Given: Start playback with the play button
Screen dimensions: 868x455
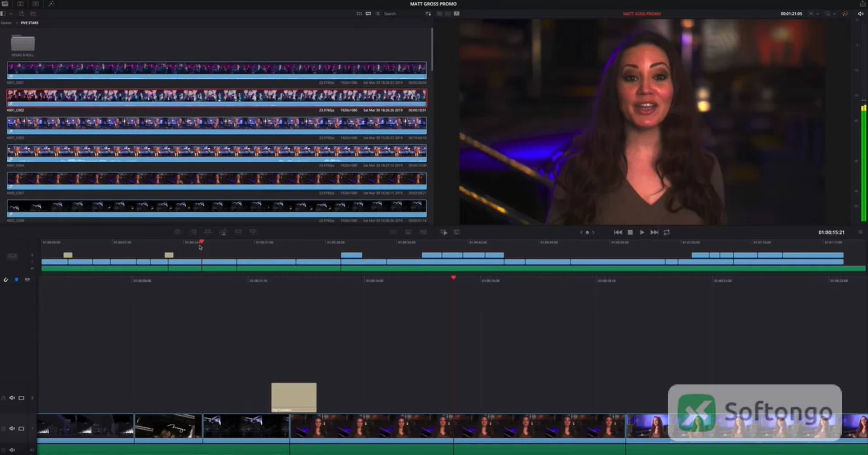Looking at the screenshot, I should click(x=642, y=232).
